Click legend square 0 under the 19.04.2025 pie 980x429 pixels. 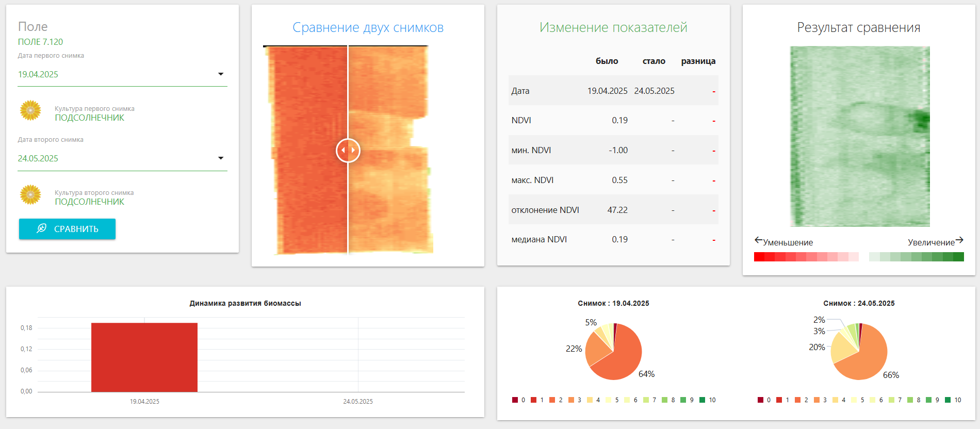pyautogui.click(x=515, y=400)
